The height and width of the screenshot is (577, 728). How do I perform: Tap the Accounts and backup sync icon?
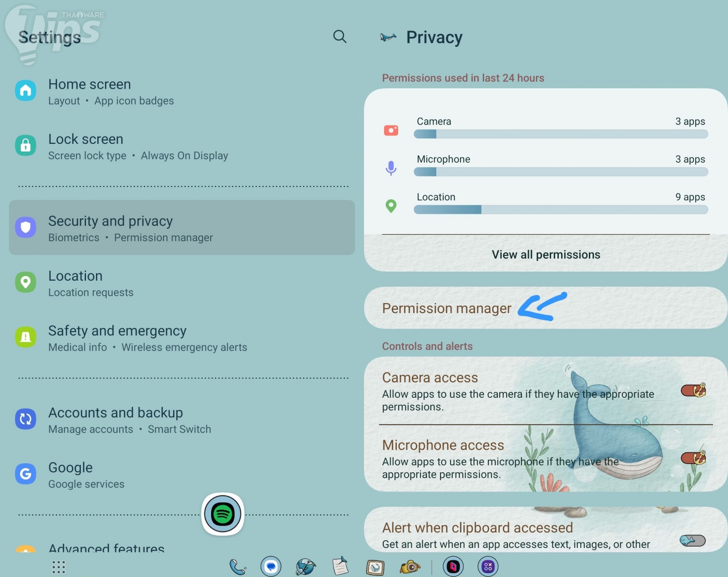tap(25, 419)
